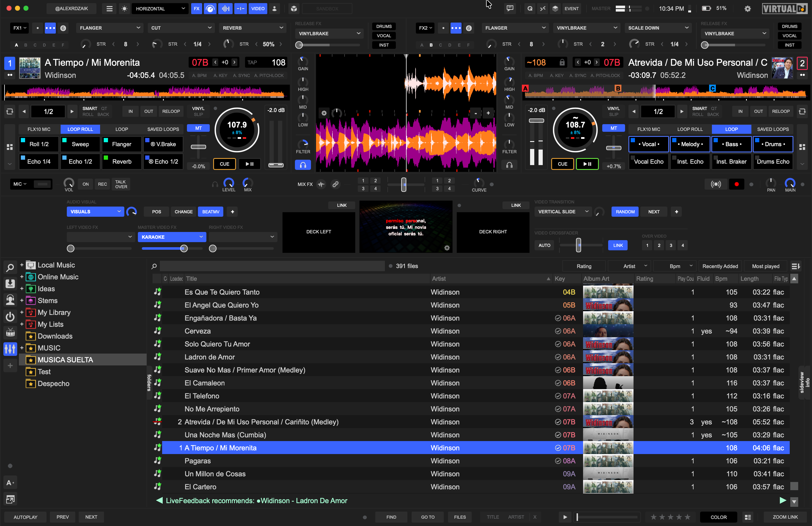Open the FX1 deck selector dropdown
812x526 pixels.
[x=19, y=28]
